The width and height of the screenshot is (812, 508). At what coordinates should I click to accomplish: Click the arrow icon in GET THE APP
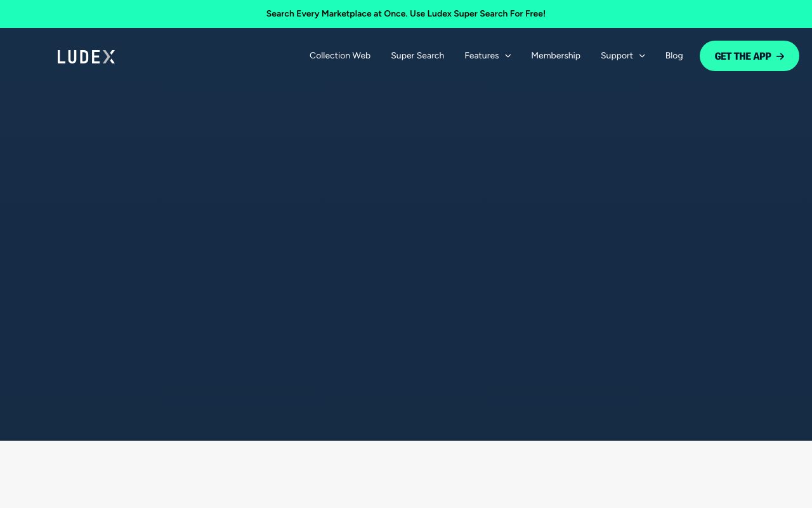point(780,57)
